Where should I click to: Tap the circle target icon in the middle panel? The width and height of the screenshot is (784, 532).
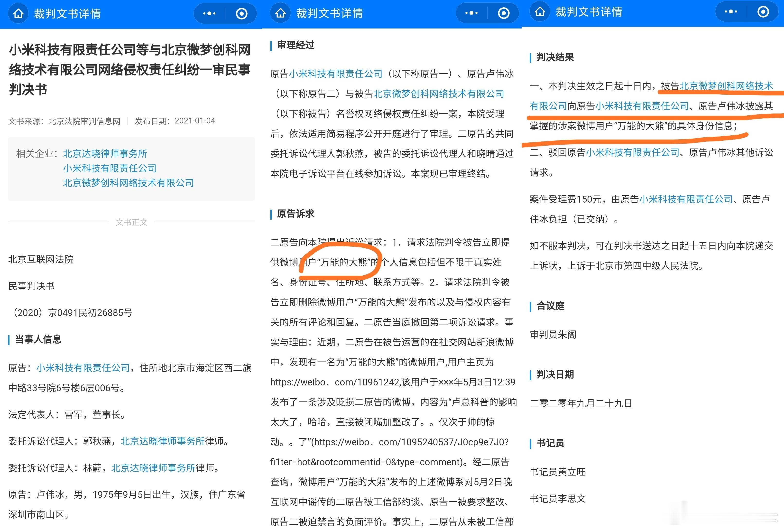(504, 13)
